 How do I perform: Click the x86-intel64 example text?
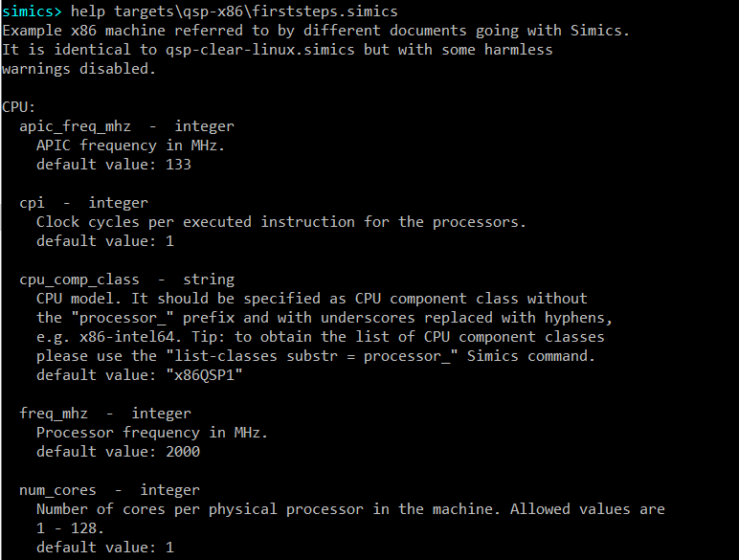coord(123,337)
